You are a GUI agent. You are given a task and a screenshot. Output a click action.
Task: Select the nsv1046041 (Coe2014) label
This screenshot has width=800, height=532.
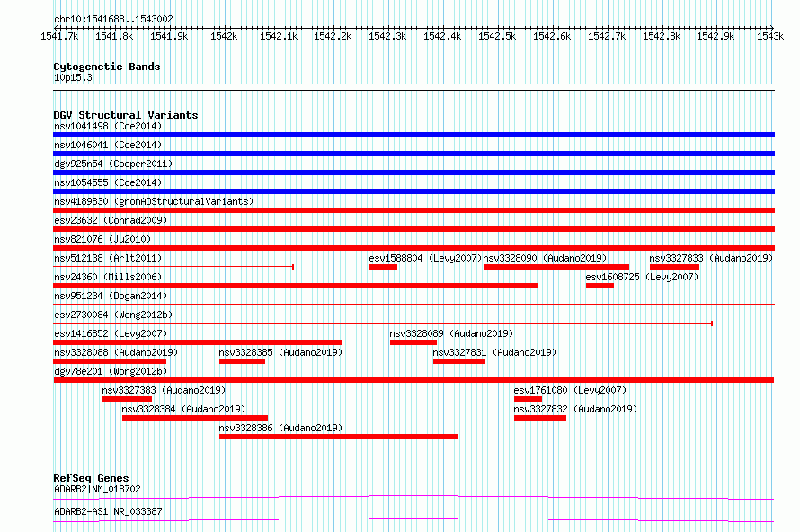tap(108, 145)
